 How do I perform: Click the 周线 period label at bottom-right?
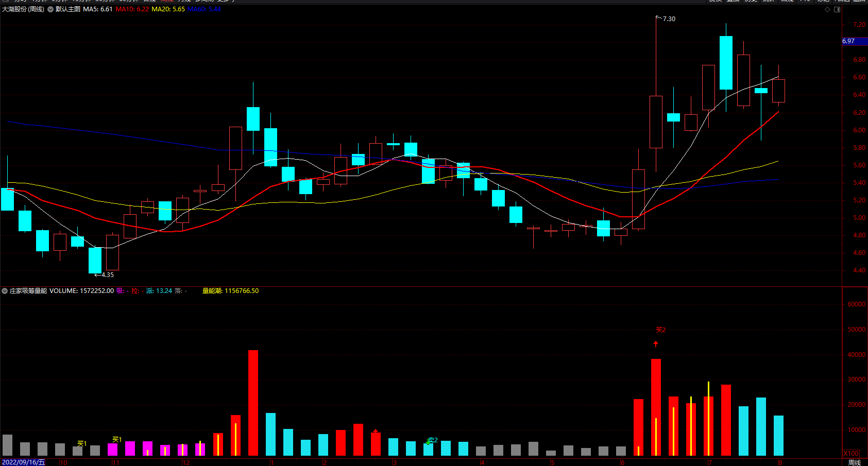[855, 462]
